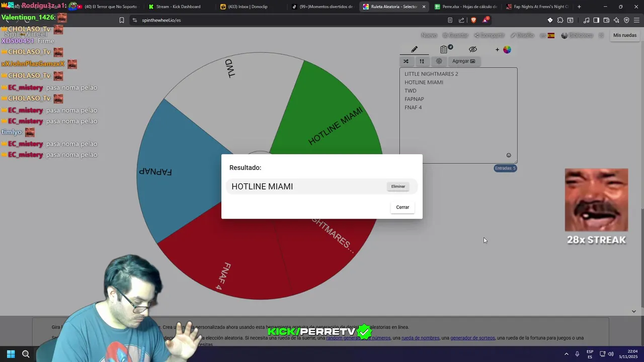Open the Brave VPN shield icon

tap(626, 20)
